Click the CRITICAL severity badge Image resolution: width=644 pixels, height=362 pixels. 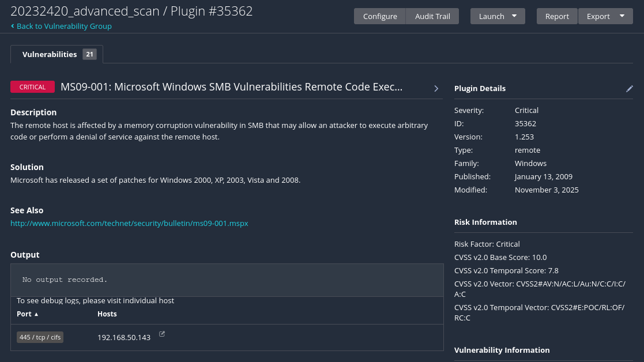tap(32, 87)
